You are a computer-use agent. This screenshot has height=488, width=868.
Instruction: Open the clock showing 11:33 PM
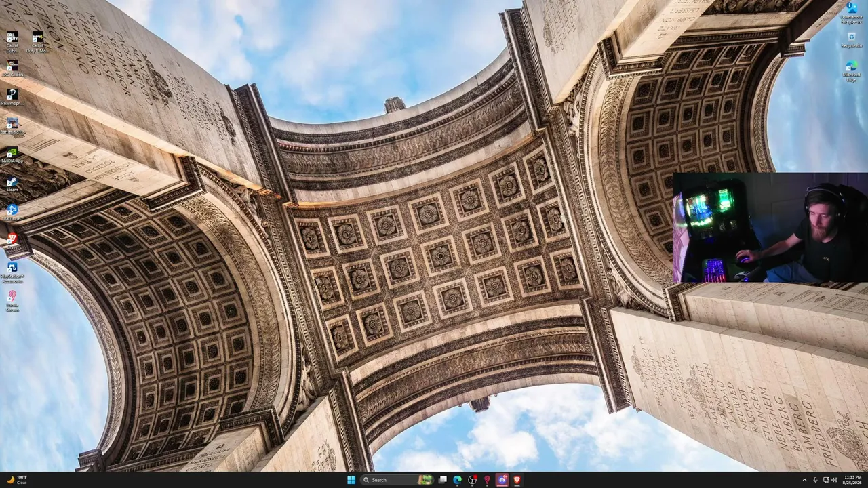852,480
